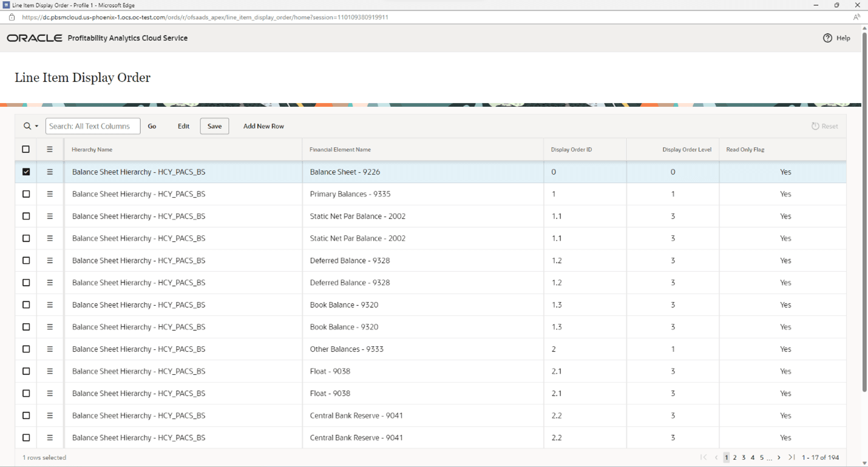Click the Edge app icon in the title bar
868x467 pixels.
(x=6, y=5)
